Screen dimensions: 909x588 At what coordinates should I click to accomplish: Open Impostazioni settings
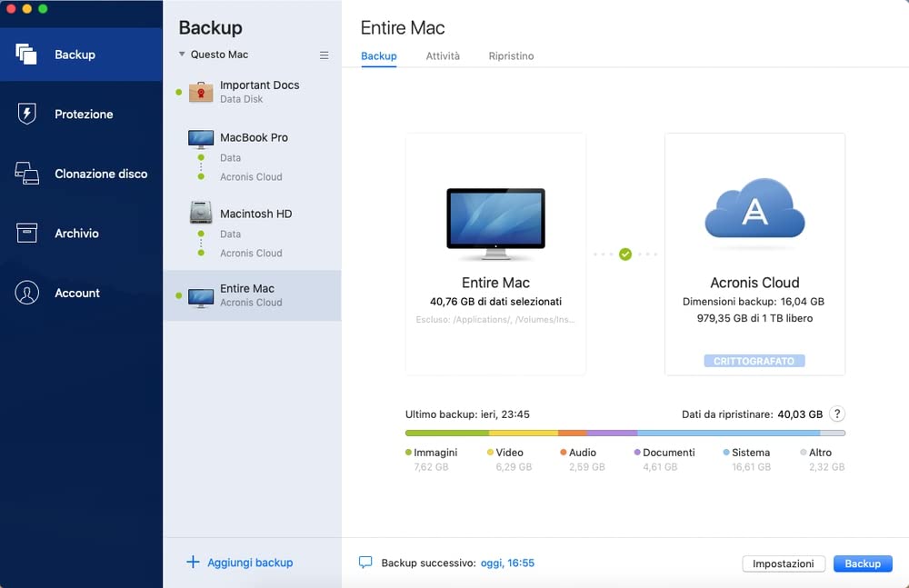[x=784, y=563]
